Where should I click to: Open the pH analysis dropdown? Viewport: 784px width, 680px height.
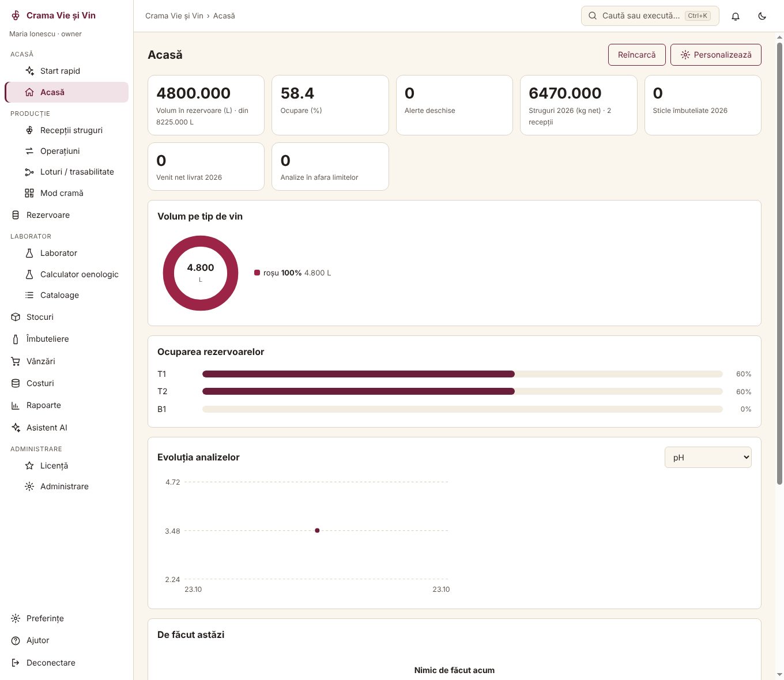(708, 458)
